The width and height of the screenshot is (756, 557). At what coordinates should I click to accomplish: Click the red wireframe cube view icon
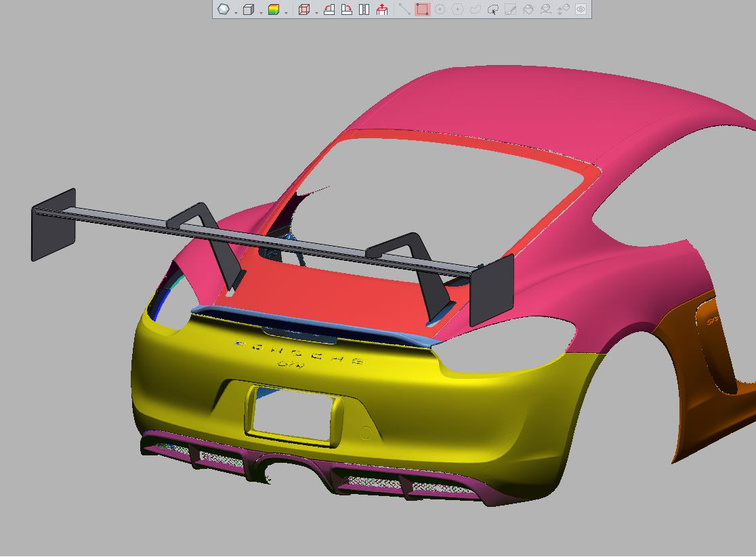point(303,9)
